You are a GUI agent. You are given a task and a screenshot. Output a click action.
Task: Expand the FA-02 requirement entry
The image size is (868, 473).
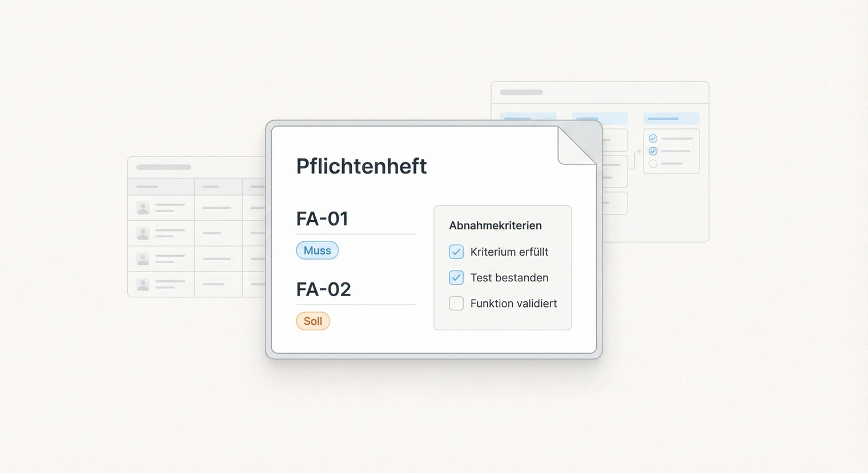point(324,290)
